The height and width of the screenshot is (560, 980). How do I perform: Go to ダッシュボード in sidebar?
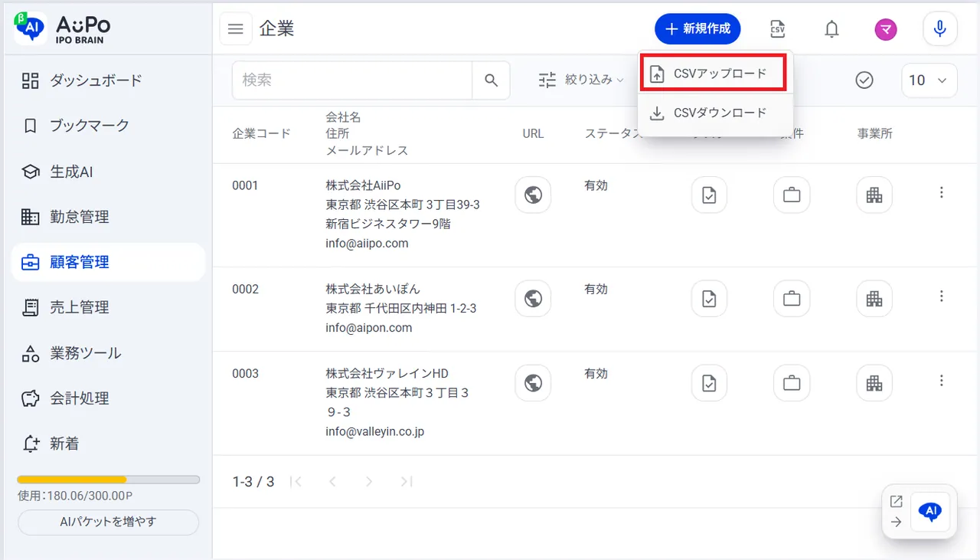tap(108, 80)
